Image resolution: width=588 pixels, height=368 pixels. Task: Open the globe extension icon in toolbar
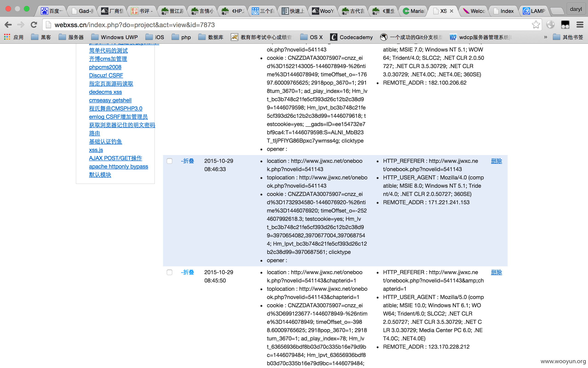[x=550, y=25]
